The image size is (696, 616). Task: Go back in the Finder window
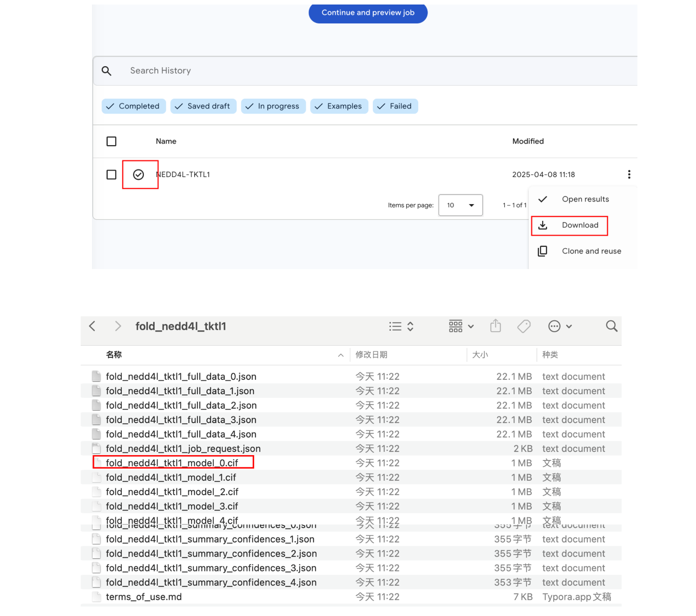point(92,326)
